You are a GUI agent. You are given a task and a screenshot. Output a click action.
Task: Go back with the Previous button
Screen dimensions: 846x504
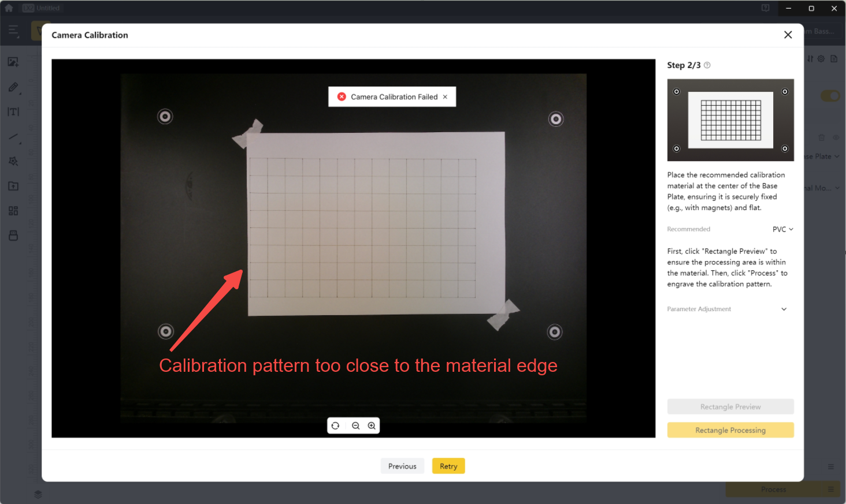click(402, 466)
